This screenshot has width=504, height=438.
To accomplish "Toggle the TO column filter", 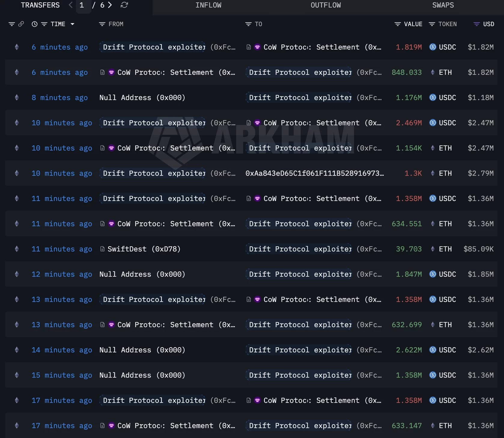I will click(247, 24).
